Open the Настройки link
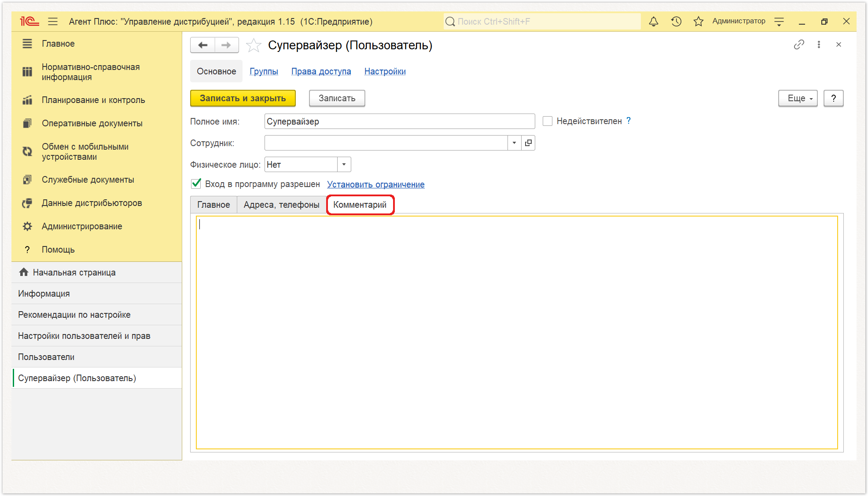The image size is (868, 496). (385, 71)
